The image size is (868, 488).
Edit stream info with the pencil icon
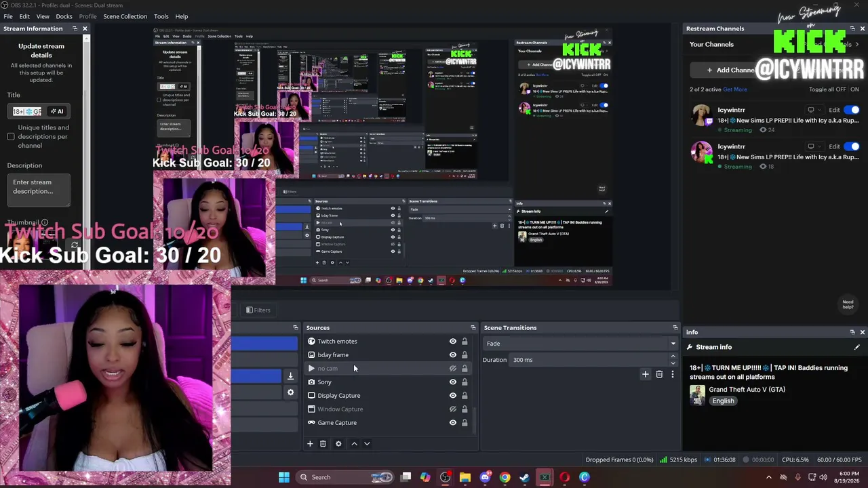click(857, 347)
